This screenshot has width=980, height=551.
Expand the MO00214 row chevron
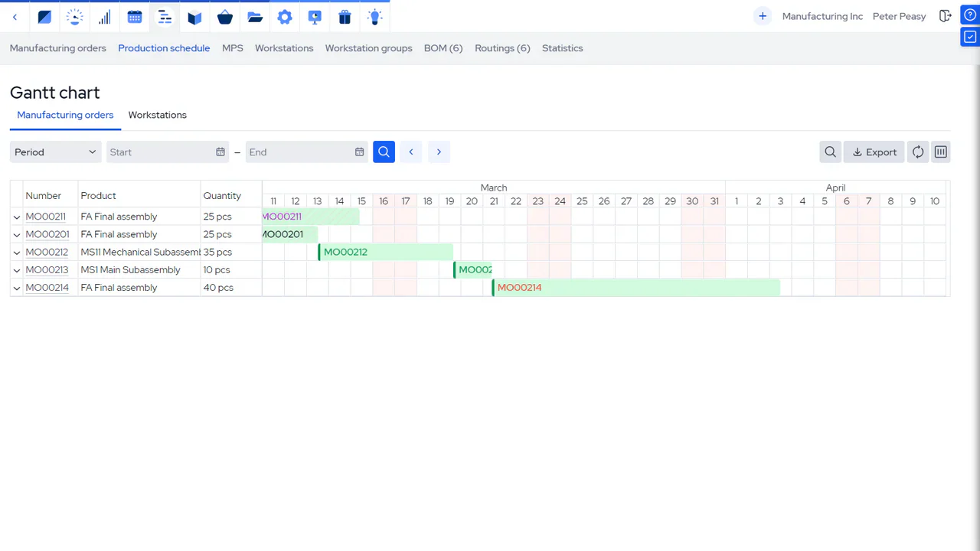[17, 288]
